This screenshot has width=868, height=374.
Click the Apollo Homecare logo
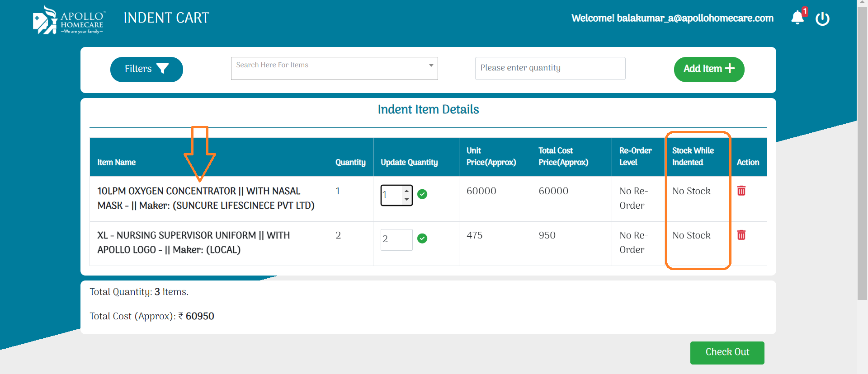(69, 20)
